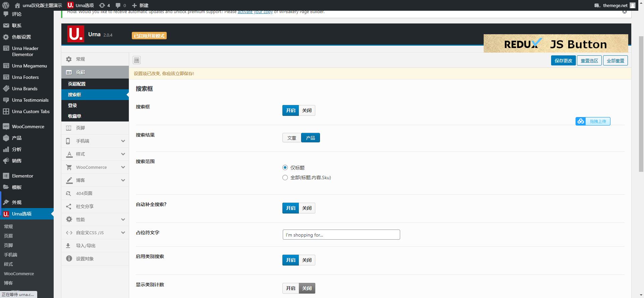Expand the 样式 section arrow
Image resolution: width=644 pixels, height=298 pixels.
[123, 154]
